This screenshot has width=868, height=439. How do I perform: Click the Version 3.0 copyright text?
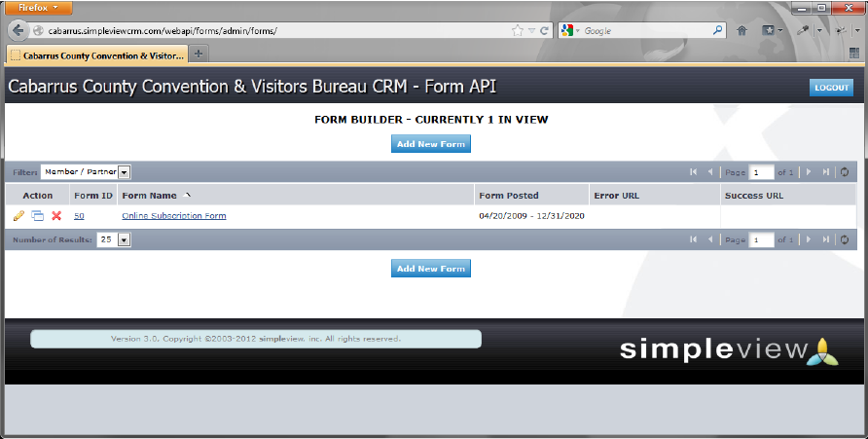point(255,339)
